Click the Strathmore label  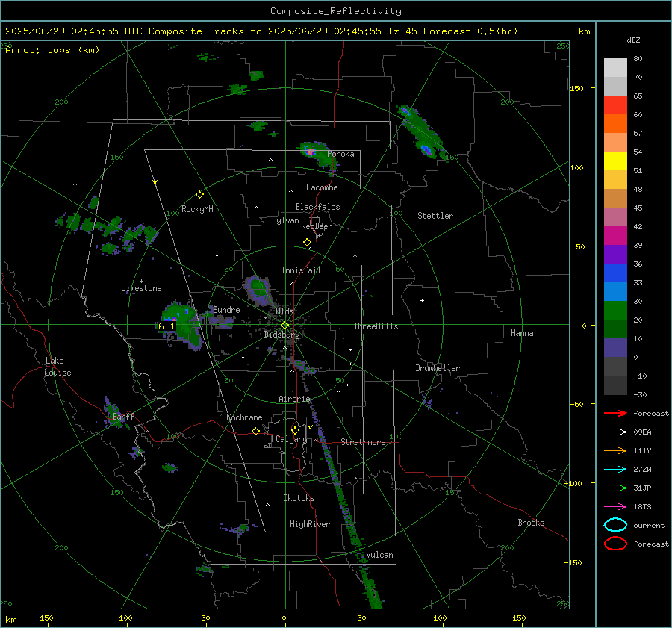point(363,442)
